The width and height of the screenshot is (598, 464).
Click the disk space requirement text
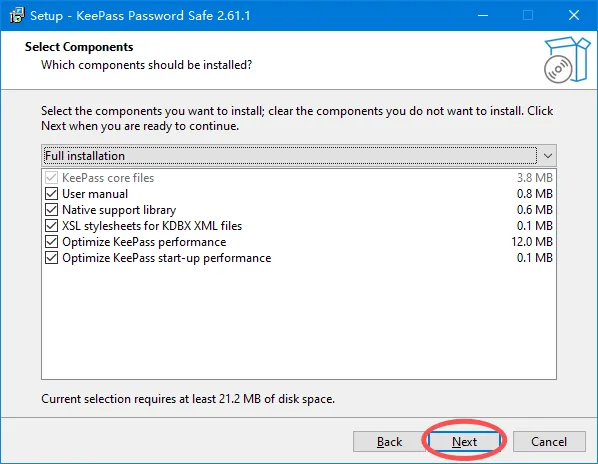(188, 399)
